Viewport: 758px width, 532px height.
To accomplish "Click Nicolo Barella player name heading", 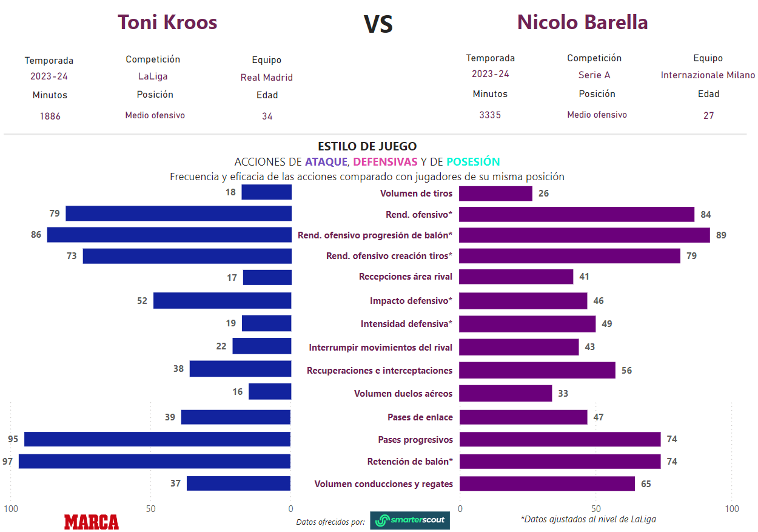I will (x=582, y=22).
